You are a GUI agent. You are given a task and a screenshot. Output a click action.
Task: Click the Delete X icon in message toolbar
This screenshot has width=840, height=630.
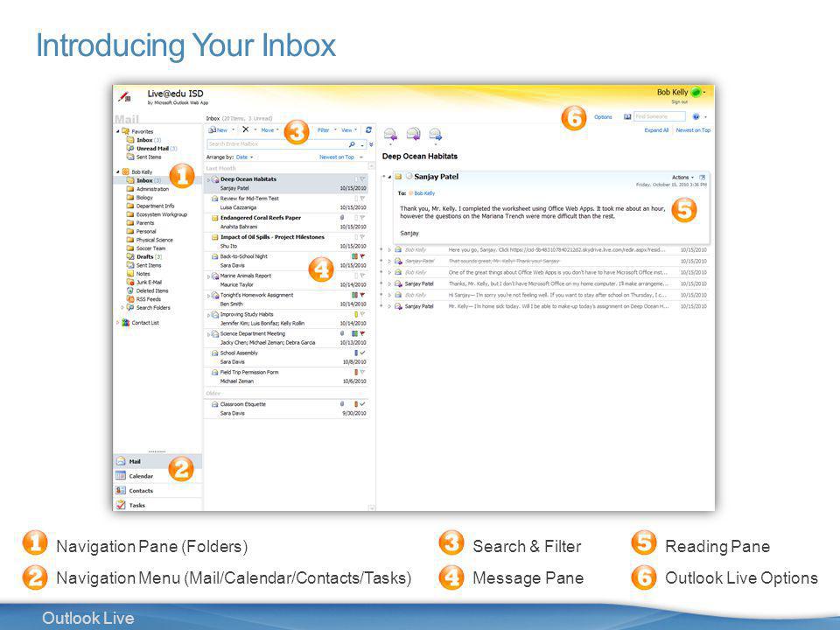pos(245,129)
